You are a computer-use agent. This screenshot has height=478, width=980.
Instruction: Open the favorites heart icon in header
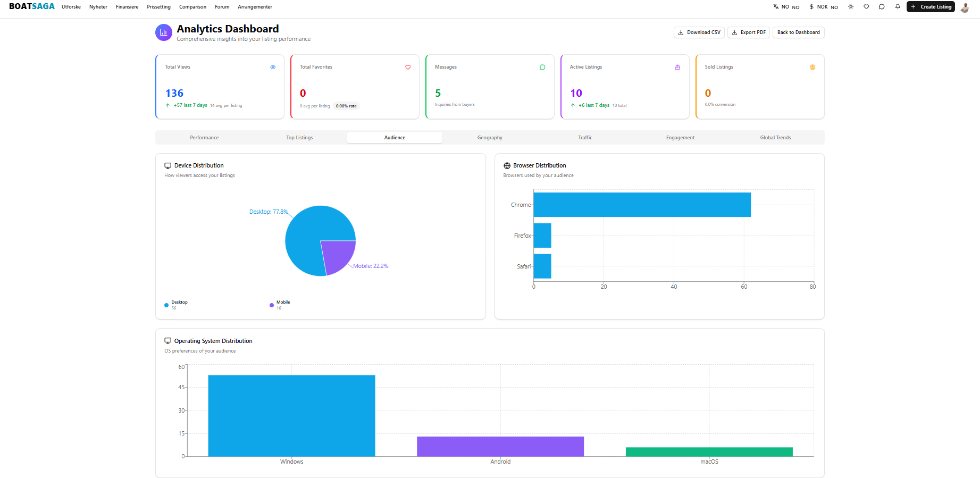866,7
